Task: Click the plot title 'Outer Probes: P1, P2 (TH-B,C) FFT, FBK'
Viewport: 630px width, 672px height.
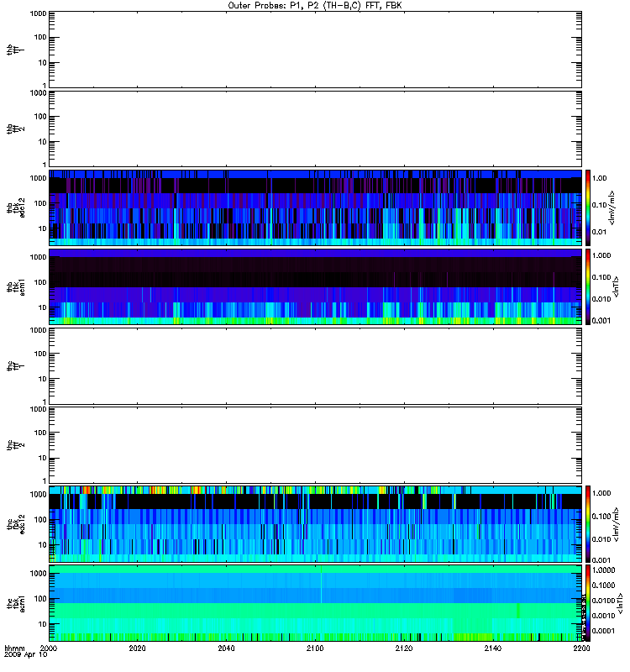Action: click(315, 6)
